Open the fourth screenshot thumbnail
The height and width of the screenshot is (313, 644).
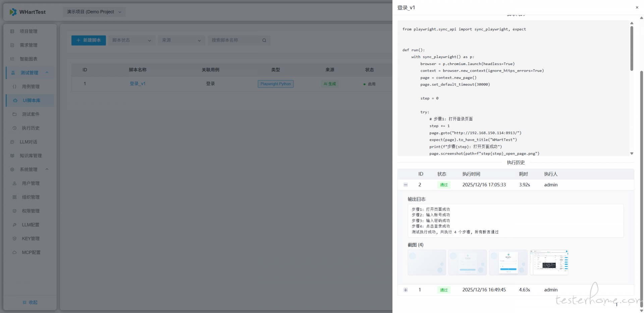[x=549, y=262]
